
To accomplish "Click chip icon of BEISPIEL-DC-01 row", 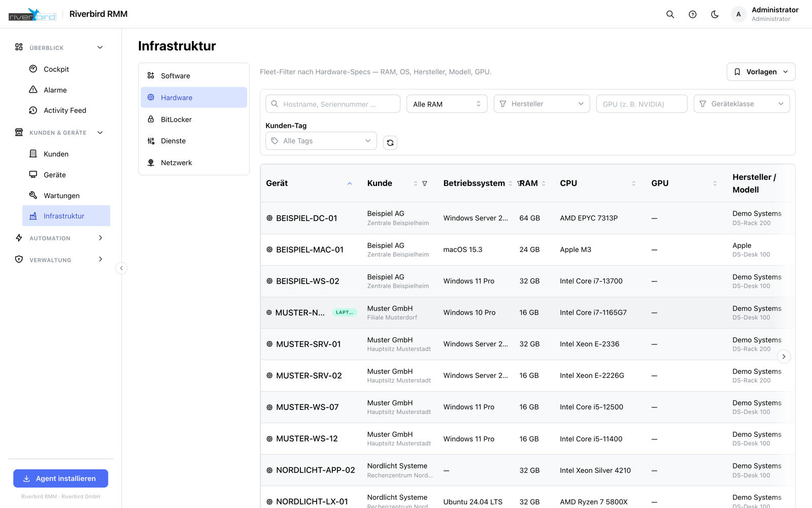I will coord(269,218).
